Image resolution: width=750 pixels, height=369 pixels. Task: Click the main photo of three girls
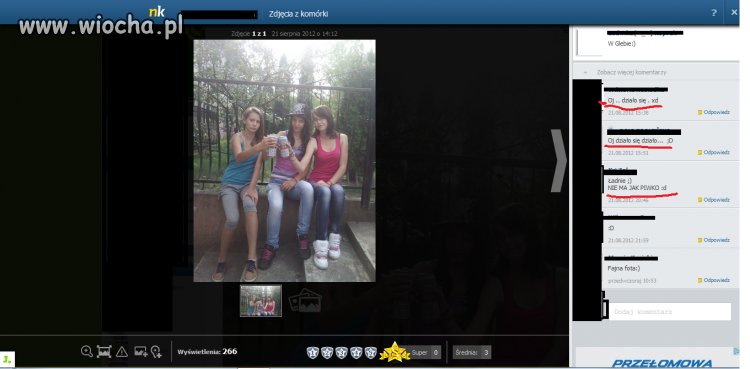pyautogui.click(x=284, y=161)
